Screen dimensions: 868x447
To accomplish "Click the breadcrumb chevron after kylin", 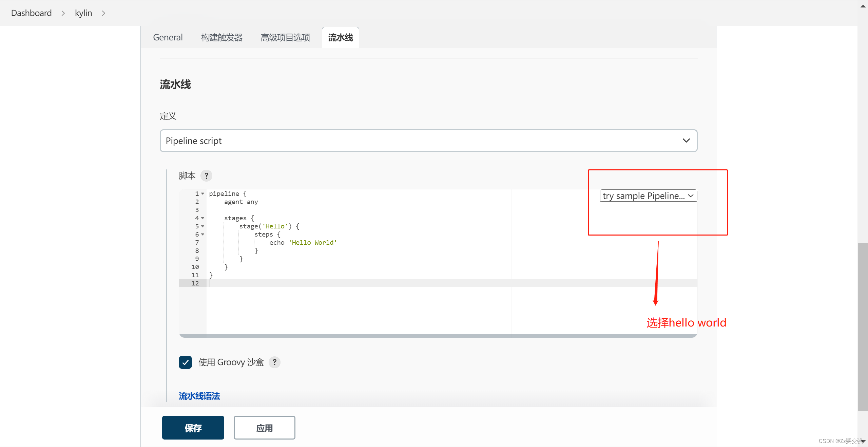I will pos(103,13).
